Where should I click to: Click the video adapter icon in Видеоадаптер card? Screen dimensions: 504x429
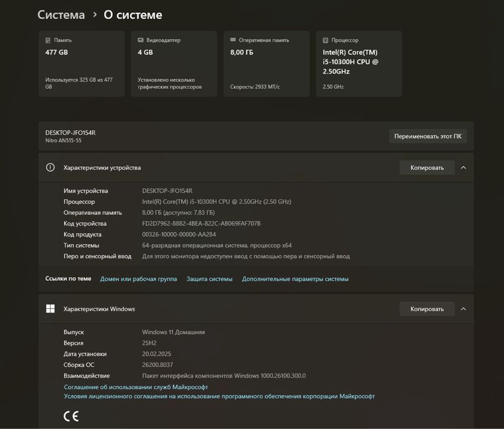140,40
